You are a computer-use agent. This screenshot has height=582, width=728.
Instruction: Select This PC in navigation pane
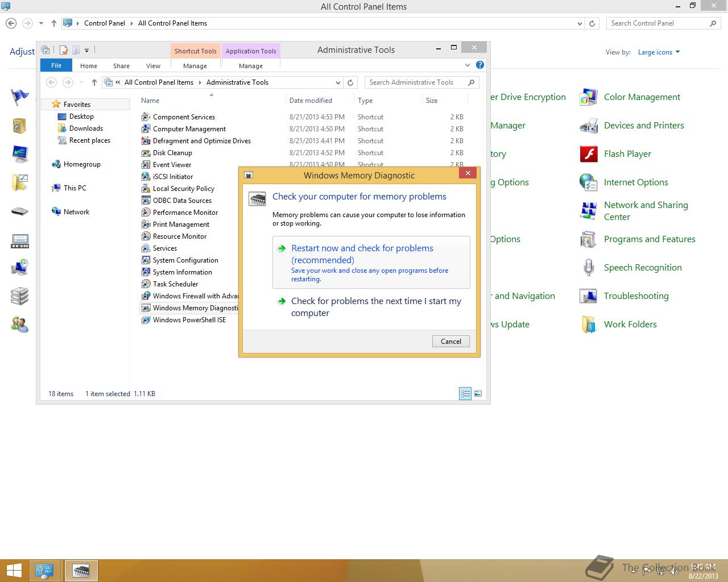[x=75, y=188]
